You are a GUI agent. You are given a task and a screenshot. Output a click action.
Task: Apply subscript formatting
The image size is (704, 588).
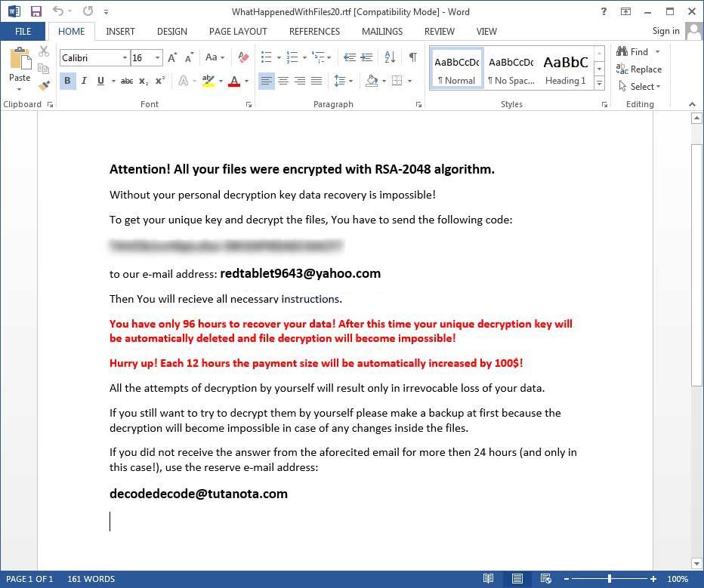pyautogui.click(x=144, y=82)
